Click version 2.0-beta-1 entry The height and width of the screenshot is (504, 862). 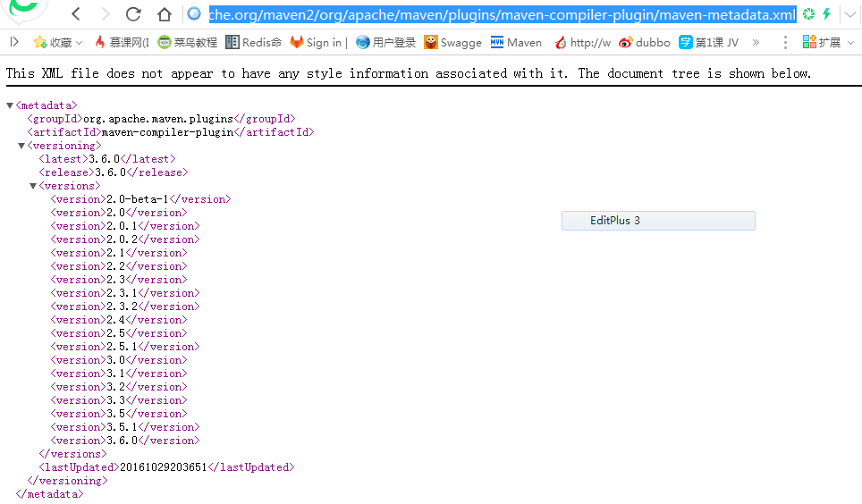140,199
